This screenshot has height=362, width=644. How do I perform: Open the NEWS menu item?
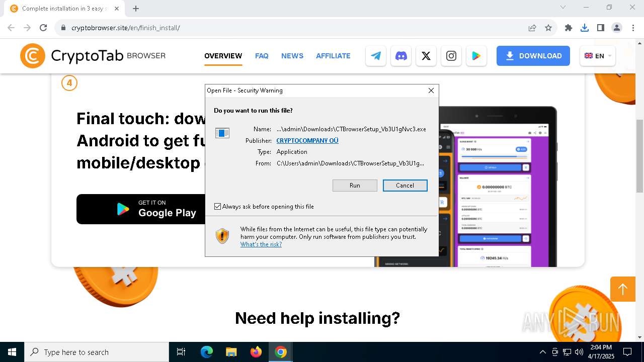tap(292, 56)
